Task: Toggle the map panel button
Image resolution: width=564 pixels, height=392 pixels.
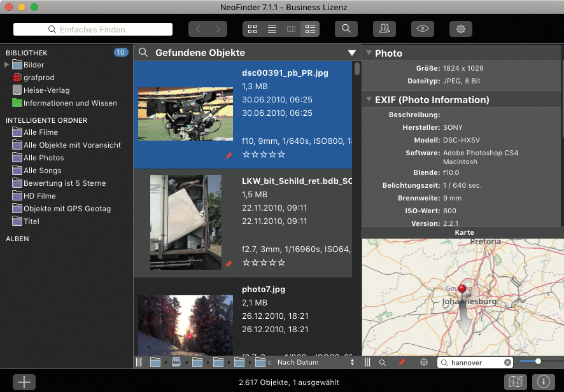Action: pyautogui.click(x=515, y=382)
